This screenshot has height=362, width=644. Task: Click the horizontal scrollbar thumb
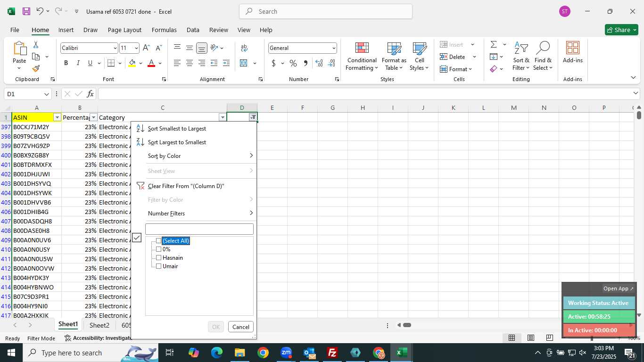tap(407, 325)
